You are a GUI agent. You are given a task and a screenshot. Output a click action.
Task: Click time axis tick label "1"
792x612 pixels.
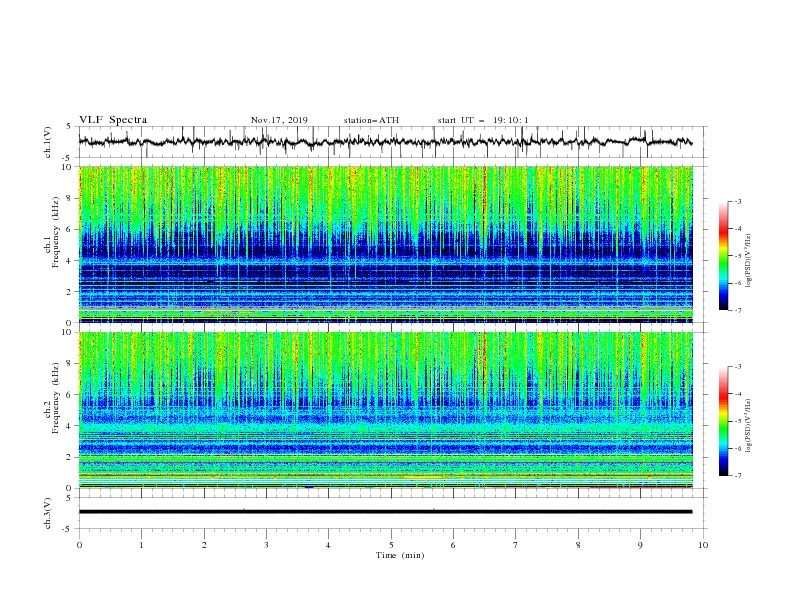point(141,545)
